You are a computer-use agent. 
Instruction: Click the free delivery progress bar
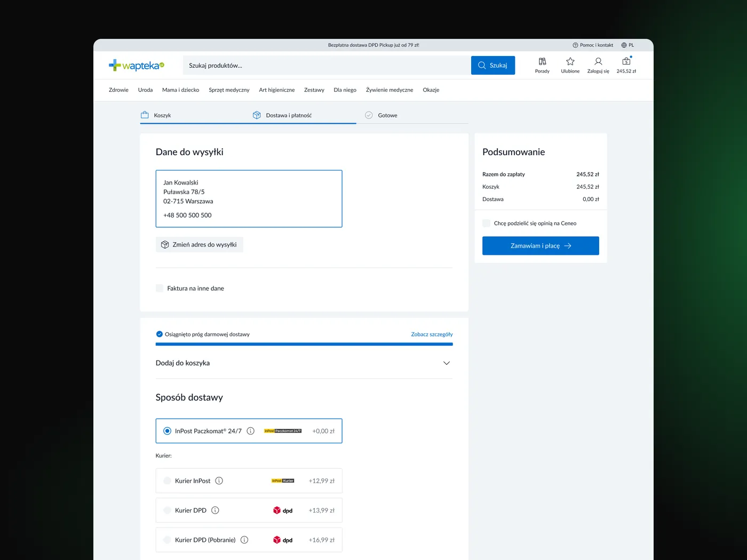(x=304, y=345)
